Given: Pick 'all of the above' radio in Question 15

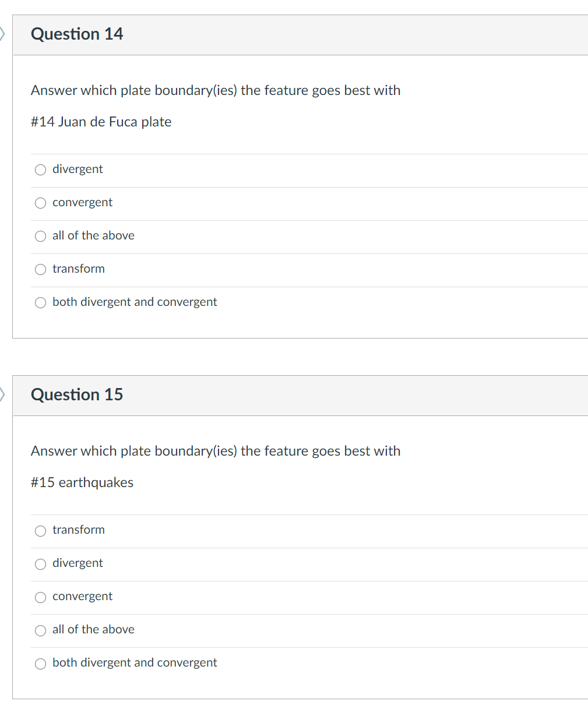Looking at the screenshot, I should (x=40, y=630).
